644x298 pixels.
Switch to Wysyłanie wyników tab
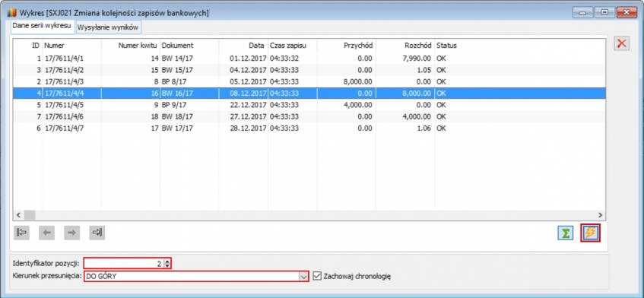pos(109,27)
